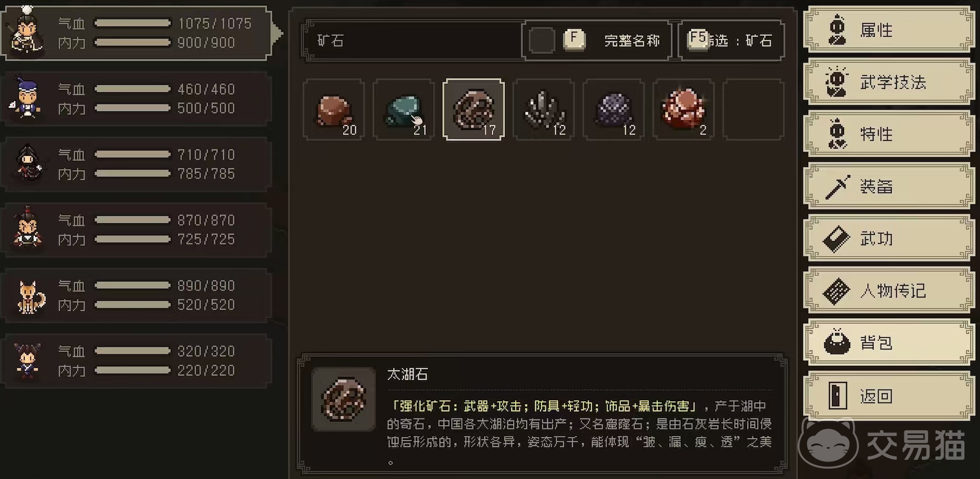Click the 返回 return button
Screen dimensions: 980x479
click(x=889, y=396)
